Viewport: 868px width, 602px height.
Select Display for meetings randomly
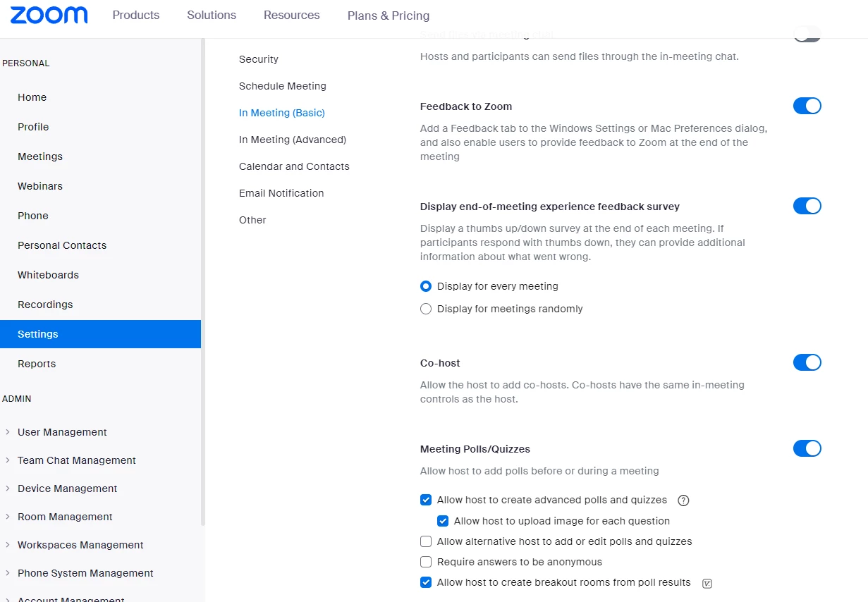[426, 309]
